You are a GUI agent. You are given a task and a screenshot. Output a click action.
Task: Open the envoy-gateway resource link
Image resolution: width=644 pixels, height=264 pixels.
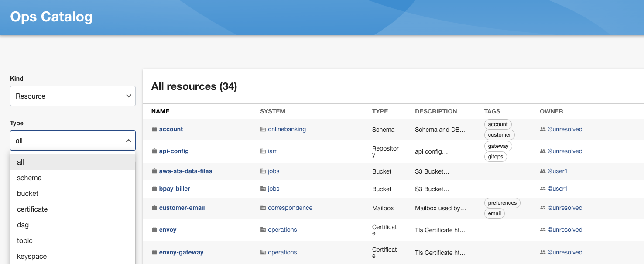coord(181,252)
